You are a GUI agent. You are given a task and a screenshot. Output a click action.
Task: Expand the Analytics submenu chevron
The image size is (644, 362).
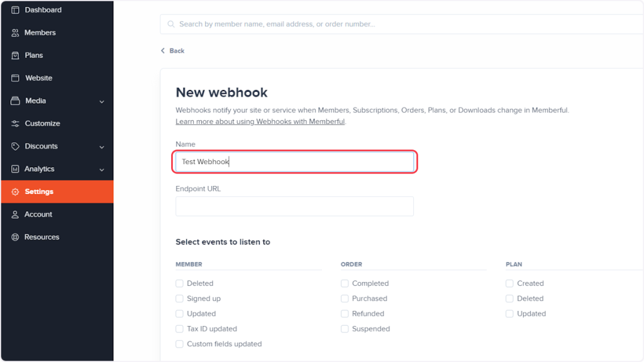(x=102, y=169)
